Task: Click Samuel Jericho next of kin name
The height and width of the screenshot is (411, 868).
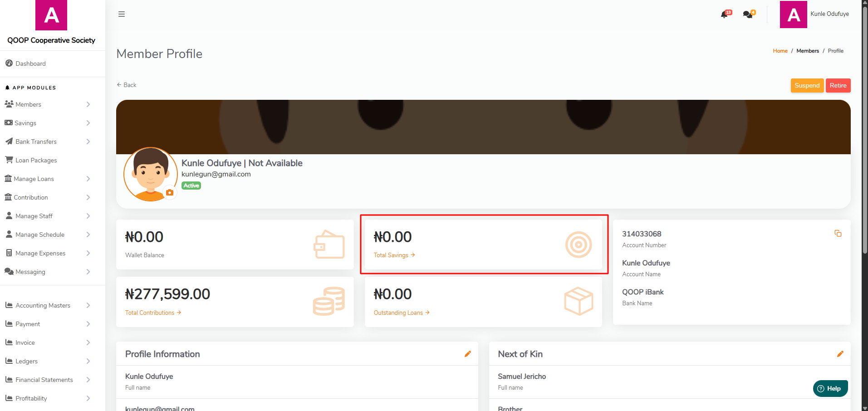Action: click(x=522, y=377)
